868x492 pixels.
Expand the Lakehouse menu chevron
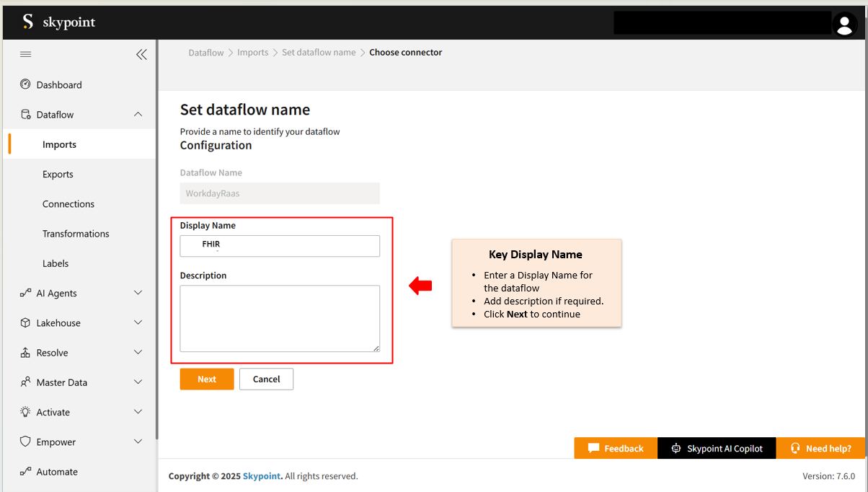coord(138,323)
